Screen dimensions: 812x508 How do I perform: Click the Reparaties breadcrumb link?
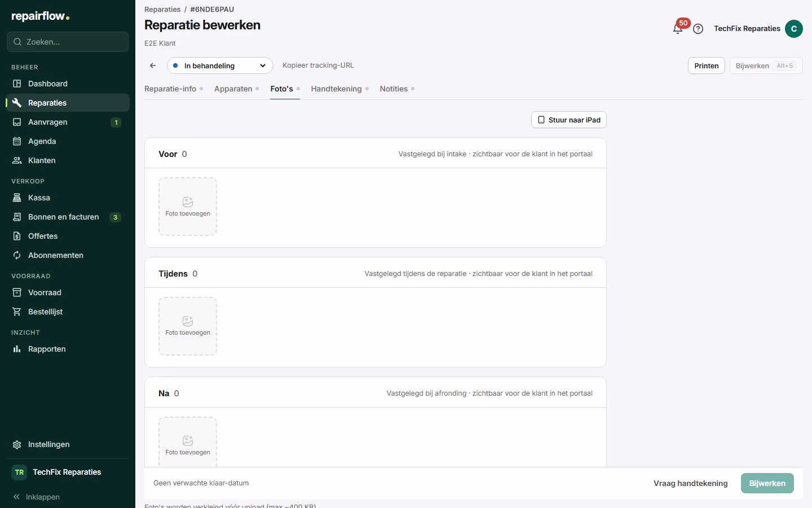[162, 10]
